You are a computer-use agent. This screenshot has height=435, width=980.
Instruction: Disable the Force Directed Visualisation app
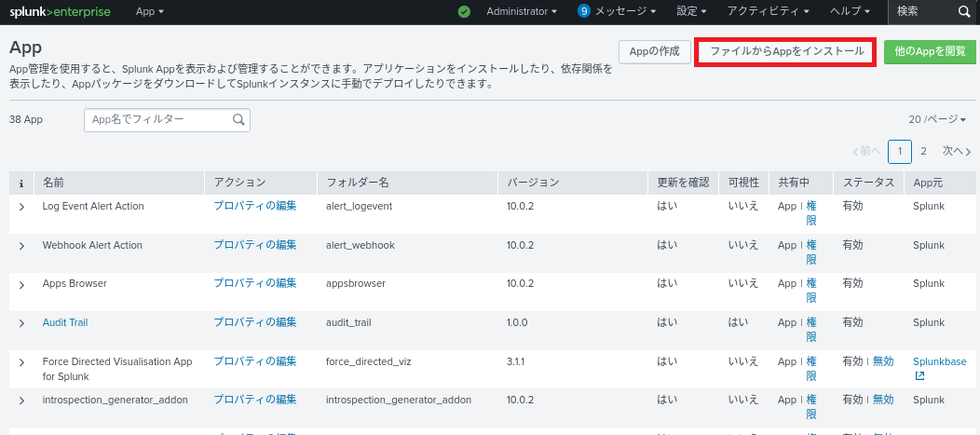pos(882,361)
